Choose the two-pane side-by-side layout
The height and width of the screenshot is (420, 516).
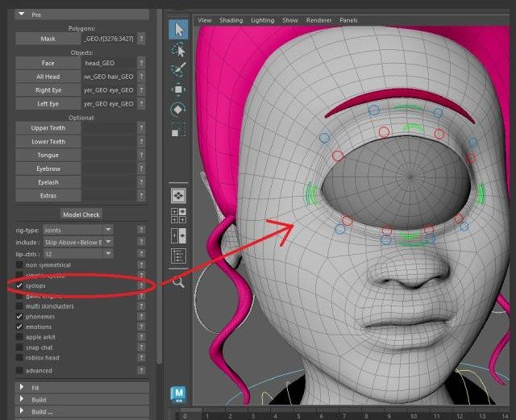178,235
